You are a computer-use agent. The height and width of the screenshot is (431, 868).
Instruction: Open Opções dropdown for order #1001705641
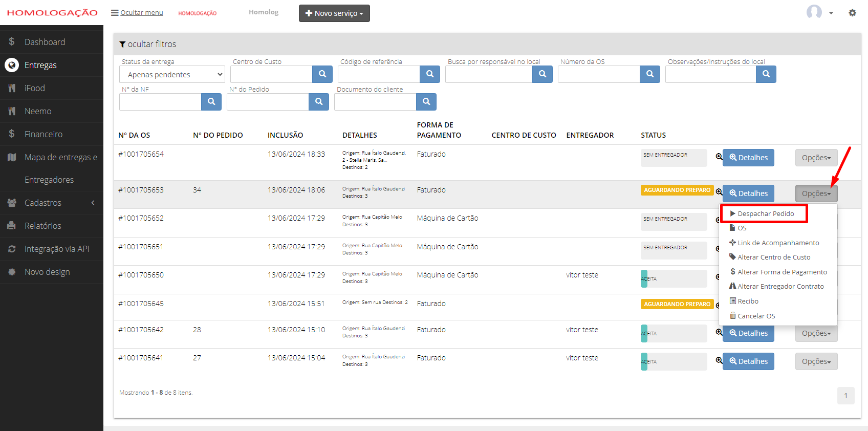pos(816,361)
